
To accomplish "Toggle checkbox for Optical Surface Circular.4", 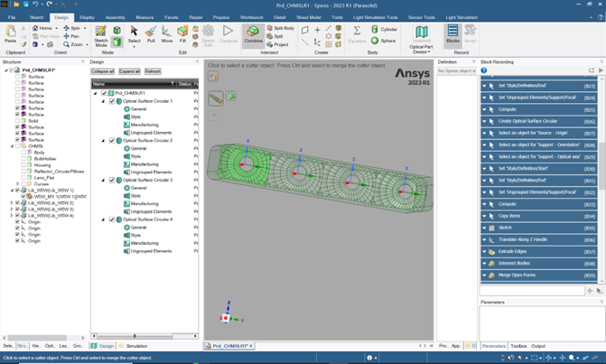I will tap(112, 219).
